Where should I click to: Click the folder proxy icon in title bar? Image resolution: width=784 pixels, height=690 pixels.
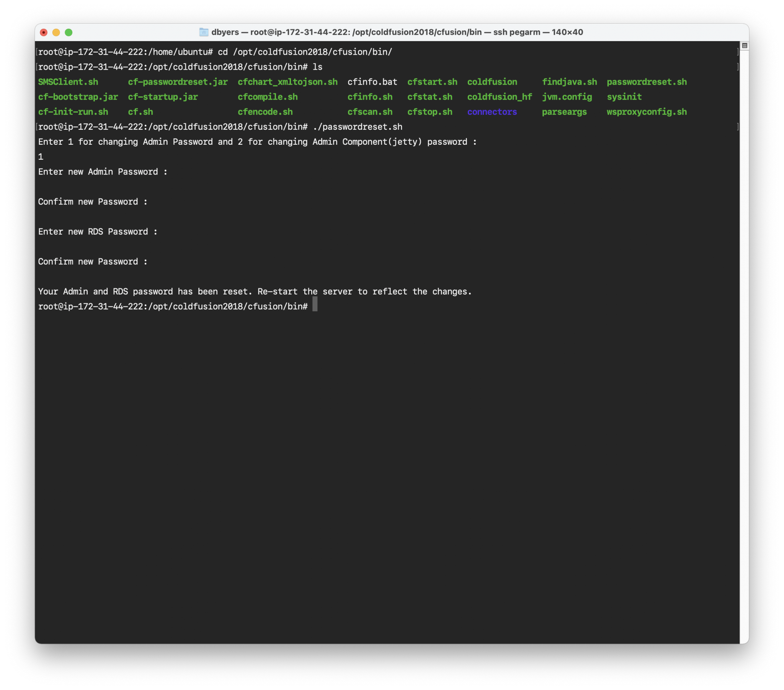tap(203, 32)
